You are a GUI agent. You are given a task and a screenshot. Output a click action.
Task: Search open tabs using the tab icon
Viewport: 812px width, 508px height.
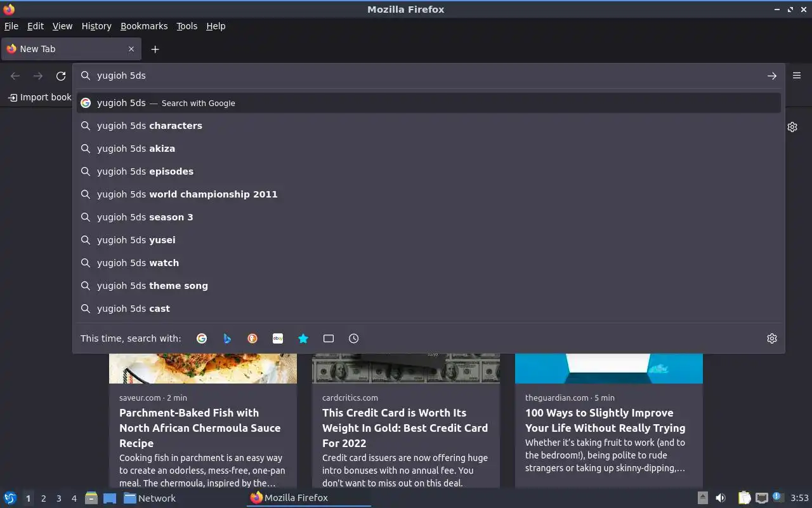(x=329, y=338)
